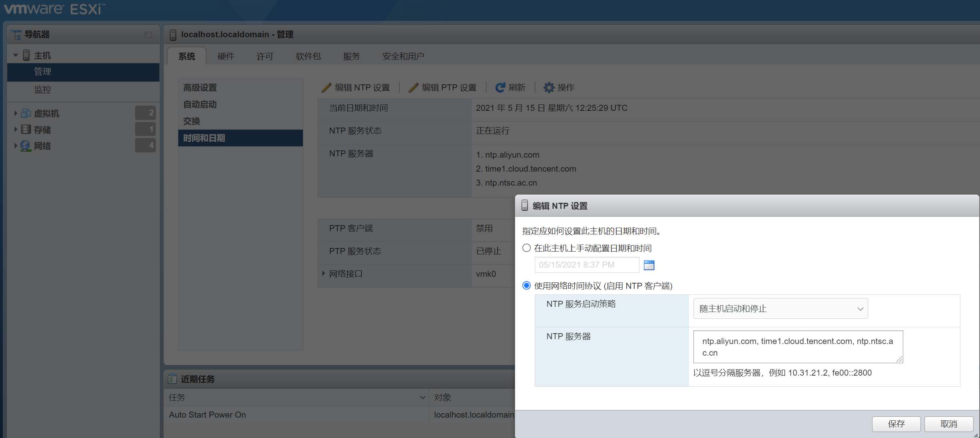Screen dimensions: 980x438
Task: Click the 正在运行 NTP status value
Action: coord(492,131)
